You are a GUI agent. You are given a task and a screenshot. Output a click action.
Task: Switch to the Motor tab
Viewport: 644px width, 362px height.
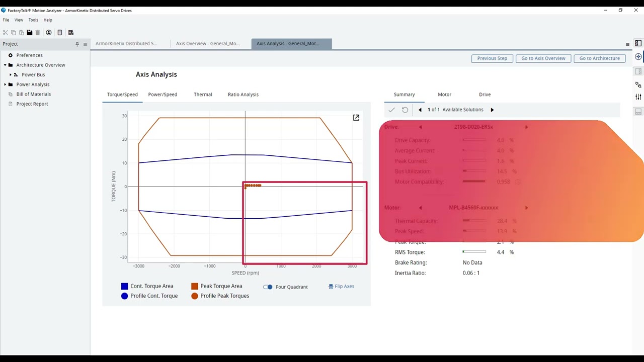click(x=444, y=95)
